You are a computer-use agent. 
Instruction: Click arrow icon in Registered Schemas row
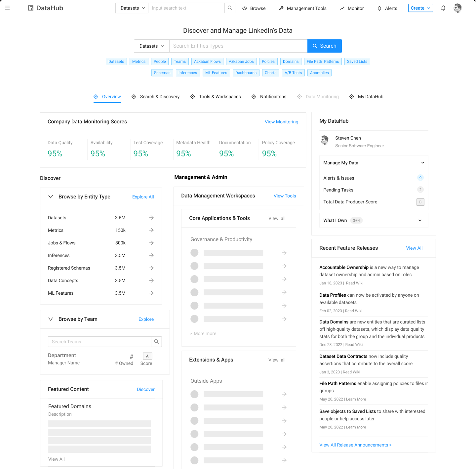pyautogui.click(x=151, y=268)
